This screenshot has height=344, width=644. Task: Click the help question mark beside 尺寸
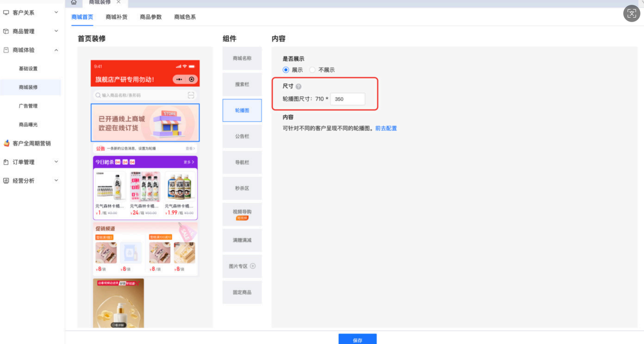coord(299,86)
